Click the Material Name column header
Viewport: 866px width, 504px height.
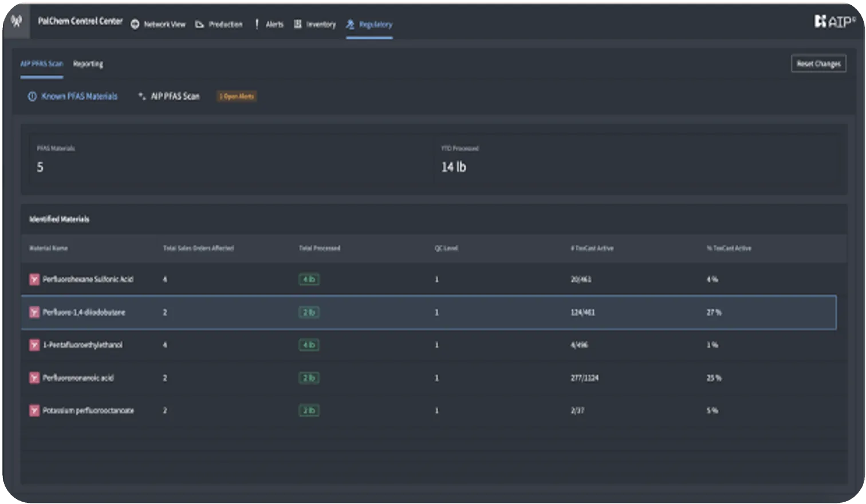[x=49, y=249]
